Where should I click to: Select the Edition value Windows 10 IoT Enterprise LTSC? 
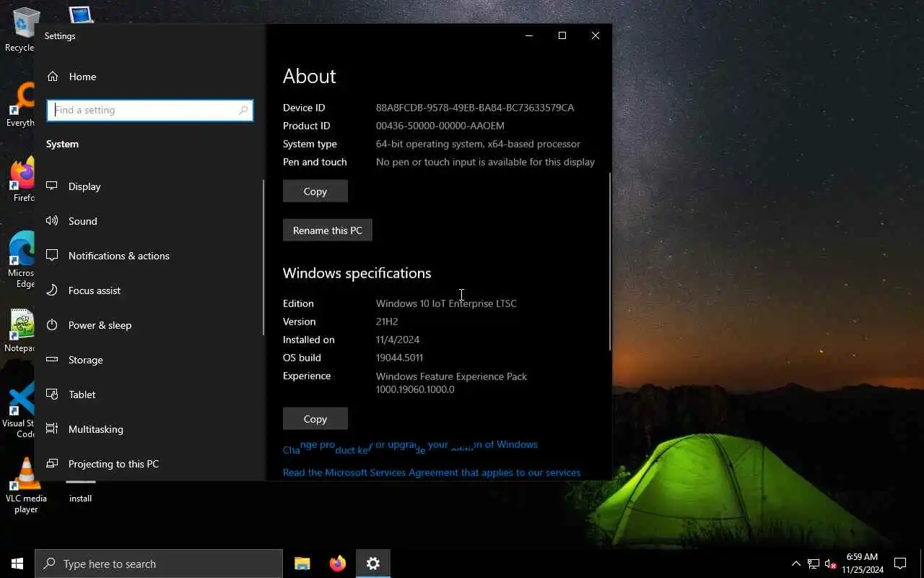[x=446, y=303]
